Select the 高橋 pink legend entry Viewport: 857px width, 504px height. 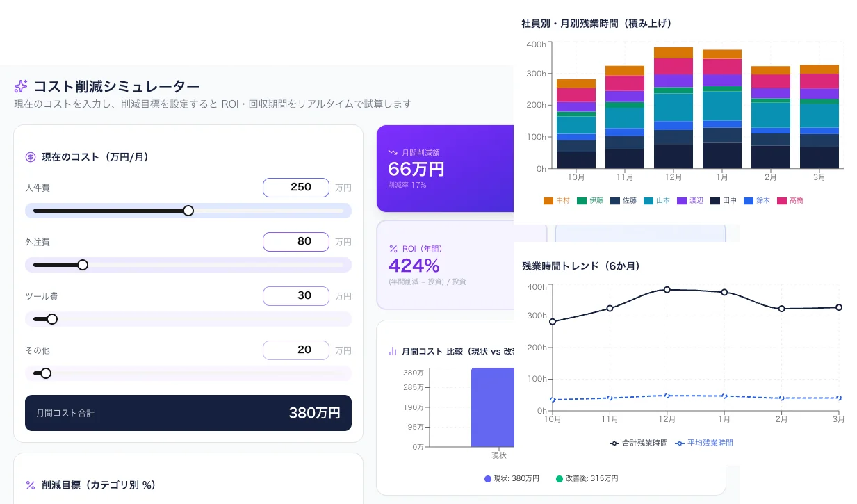tap(790, 201)
